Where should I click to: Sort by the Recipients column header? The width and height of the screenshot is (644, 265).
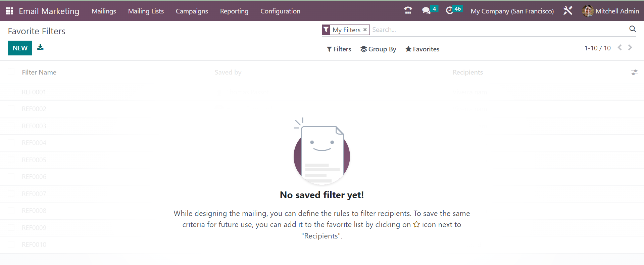(467, 72)
